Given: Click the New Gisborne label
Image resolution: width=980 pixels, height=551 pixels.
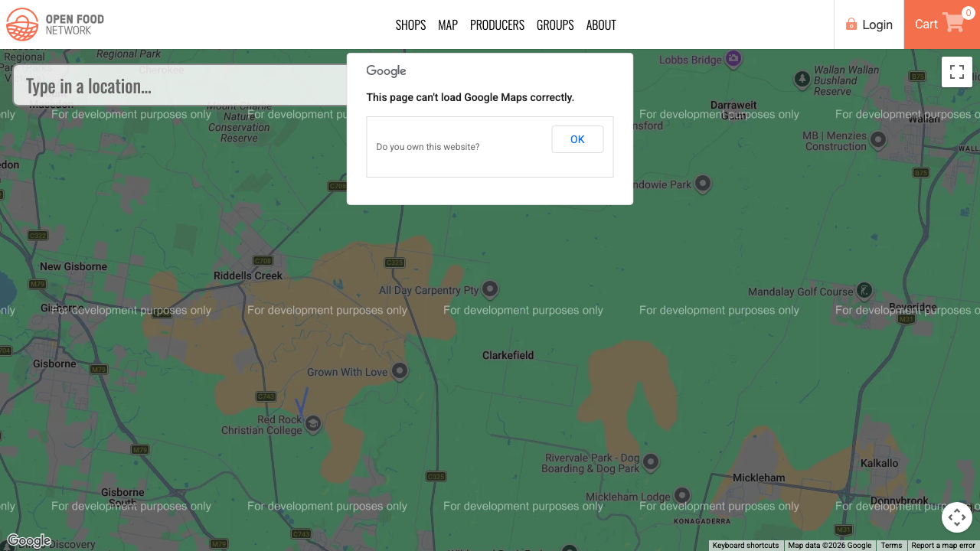Looking at the screenshot, I should tap(73, 266).
